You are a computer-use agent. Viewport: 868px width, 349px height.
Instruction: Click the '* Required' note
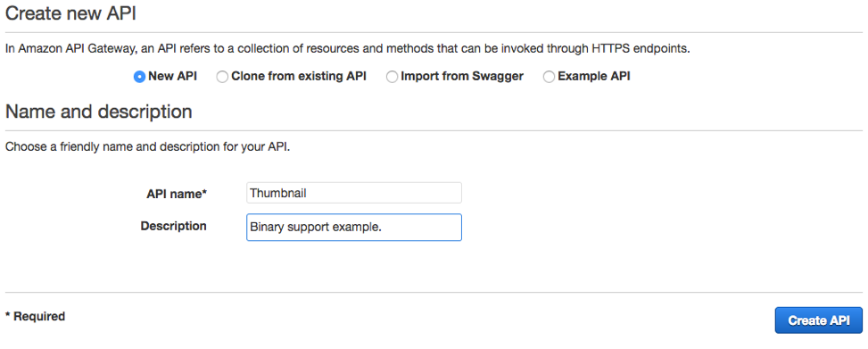click(35, 316)
